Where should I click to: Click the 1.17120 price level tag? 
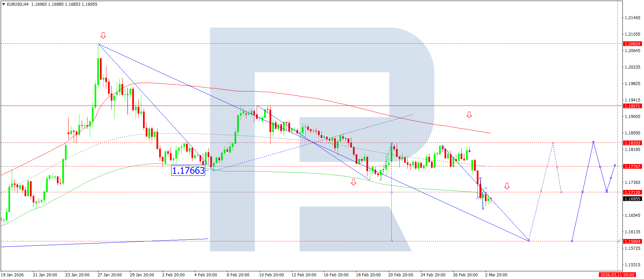pos(632,193)
